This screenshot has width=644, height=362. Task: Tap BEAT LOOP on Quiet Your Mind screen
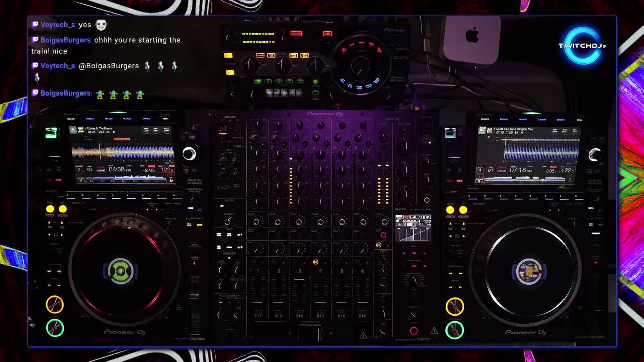coord(556,131)
